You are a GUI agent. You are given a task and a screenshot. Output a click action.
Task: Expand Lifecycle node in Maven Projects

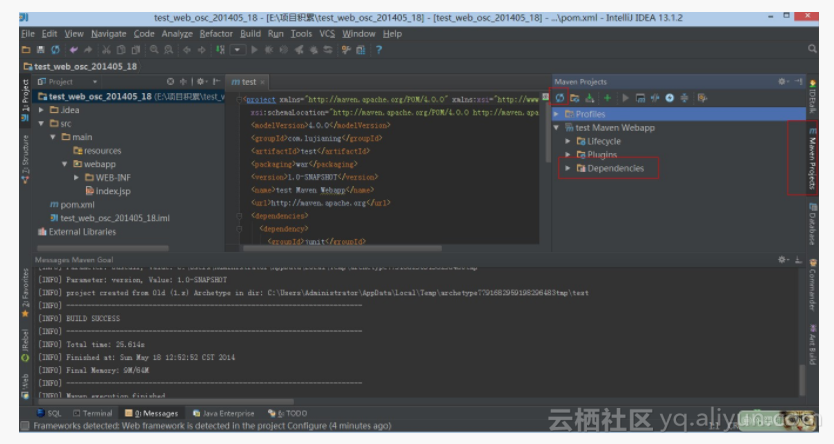pyautogui.click(x=568, y=141)
